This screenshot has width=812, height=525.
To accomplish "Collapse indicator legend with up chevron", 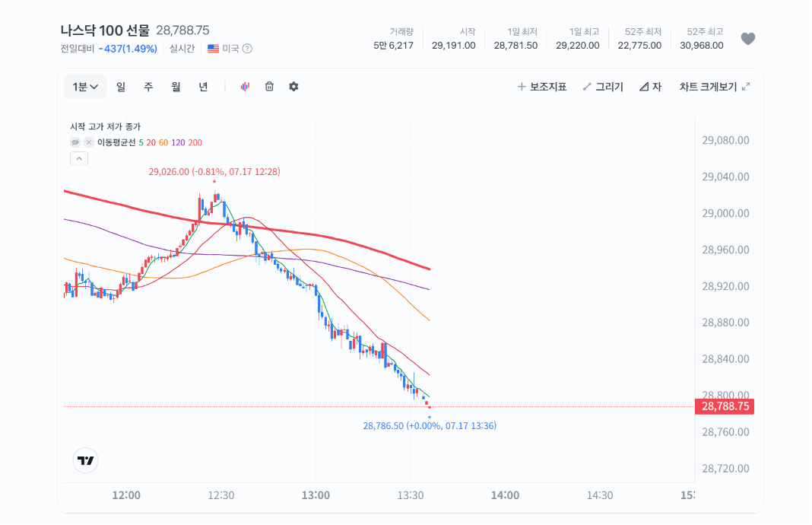I will coord(79,158).
